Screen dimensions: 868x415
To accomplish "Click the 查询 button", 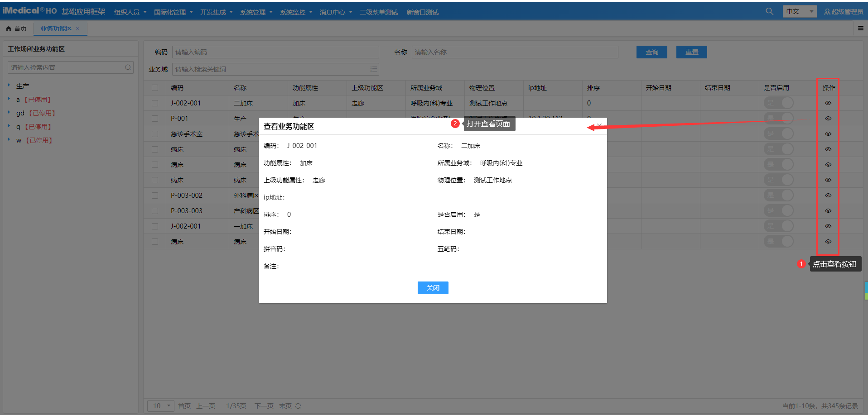I will [x=651, y=52].
